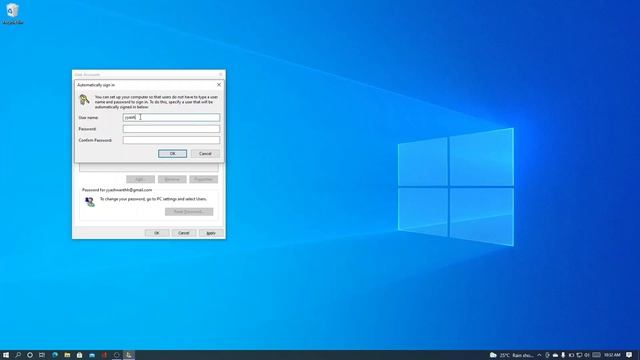The height and width of the screenshot is (360, 640).
Task: Open the Action Center notifications icon
Action: [629, 355]
